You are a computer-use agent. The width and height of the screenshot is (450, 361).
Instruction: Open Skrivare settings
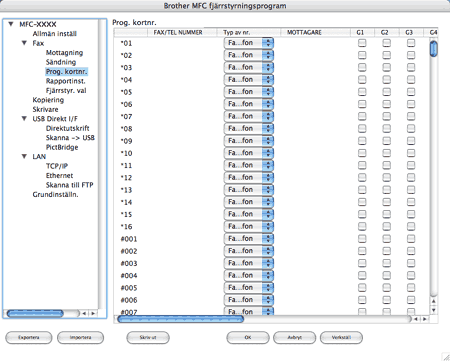[45, 109]
